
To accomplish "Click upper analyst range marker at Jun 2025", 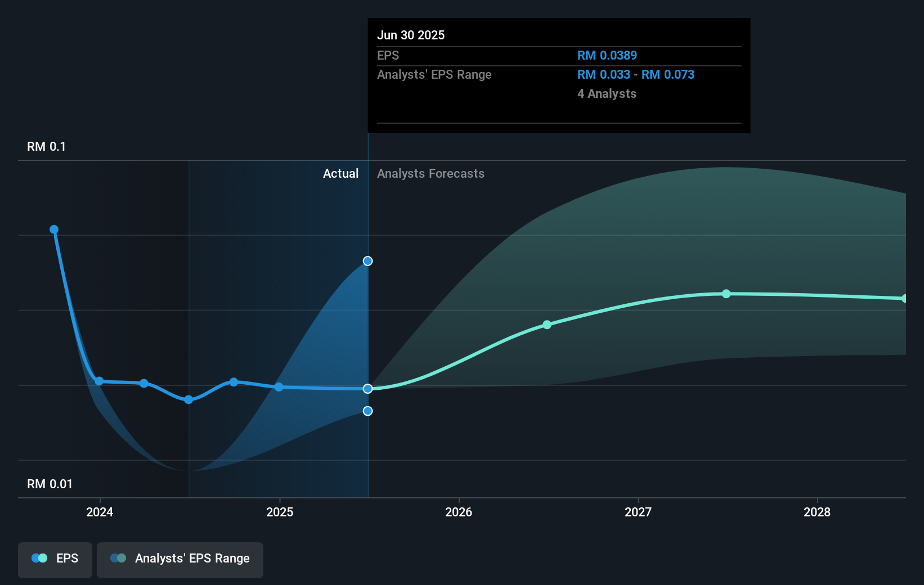I will coord(367,261).
